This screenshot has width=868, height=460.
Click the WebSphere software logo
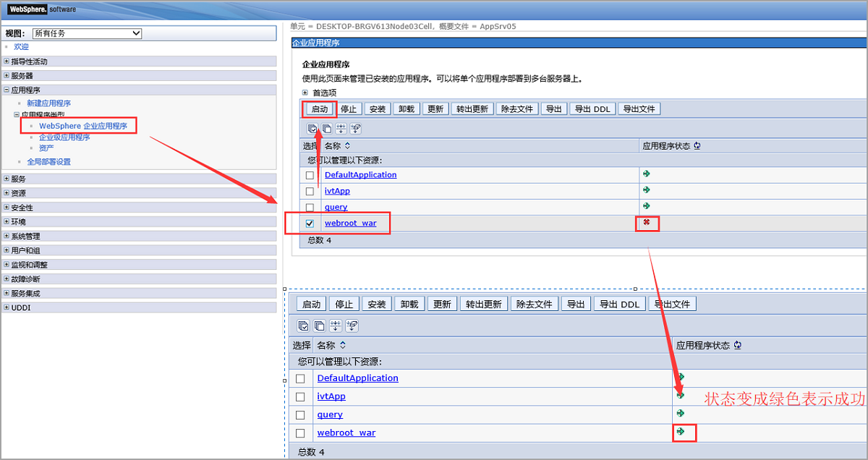41,9
